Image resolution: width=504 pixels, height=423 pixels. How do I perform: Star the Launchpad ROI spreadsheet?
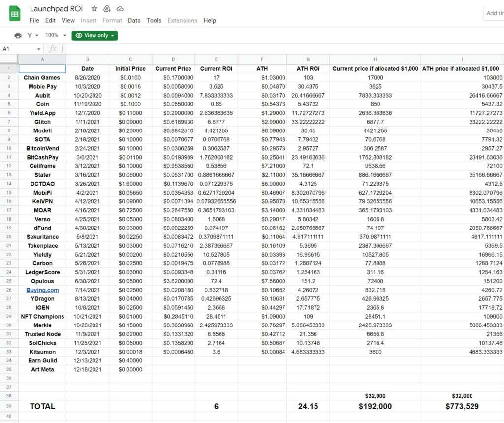tap(94, 8)
